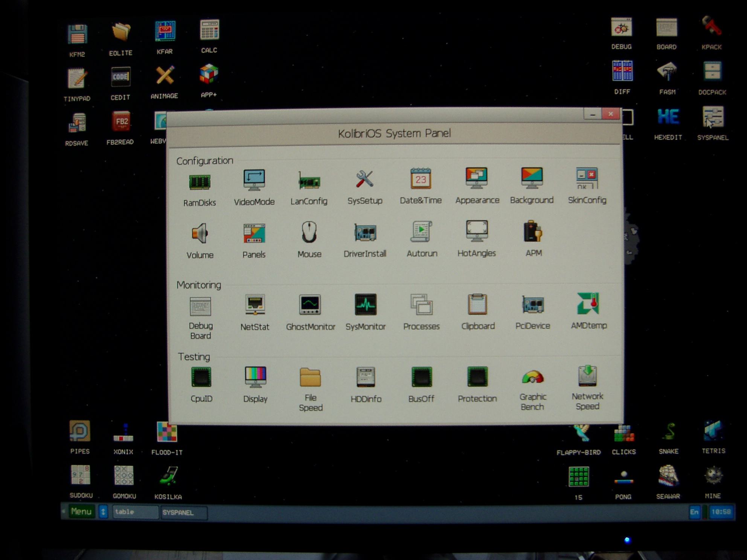The image size is (747, 560).
Task: Open Debug Board monitoring icon
Action: [200, 306]
